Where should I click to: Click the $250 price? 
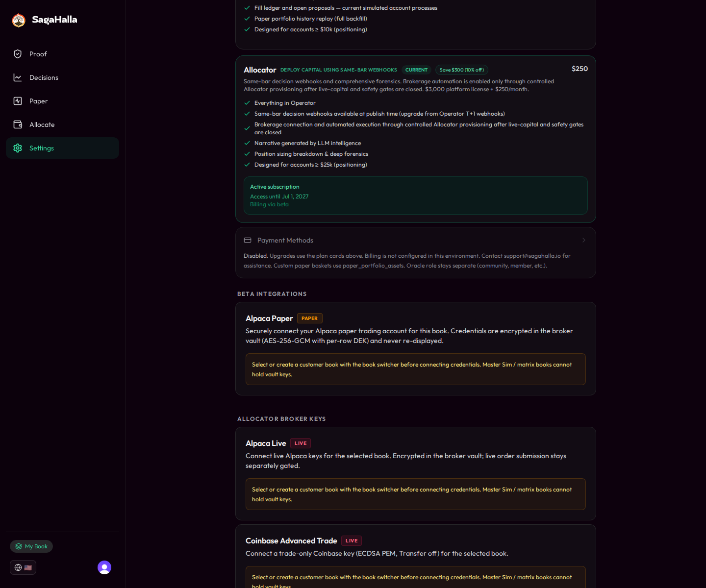tap(580, 69)
